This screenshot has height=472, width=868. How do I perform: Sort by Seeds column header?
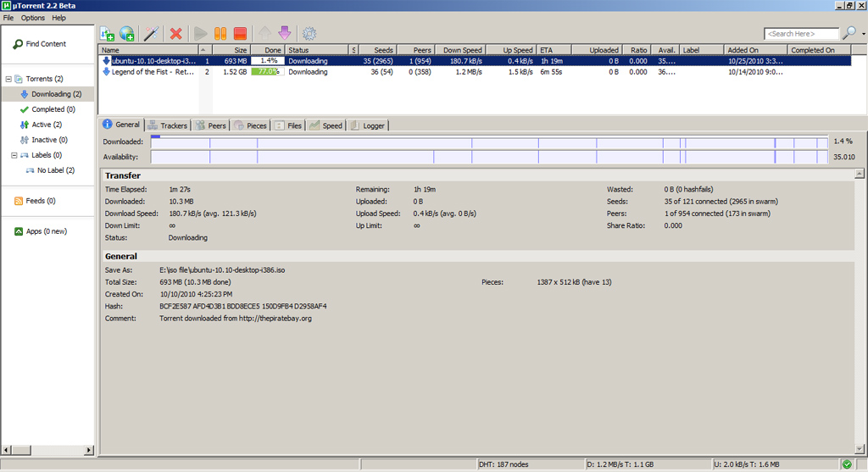click(376, 50)
